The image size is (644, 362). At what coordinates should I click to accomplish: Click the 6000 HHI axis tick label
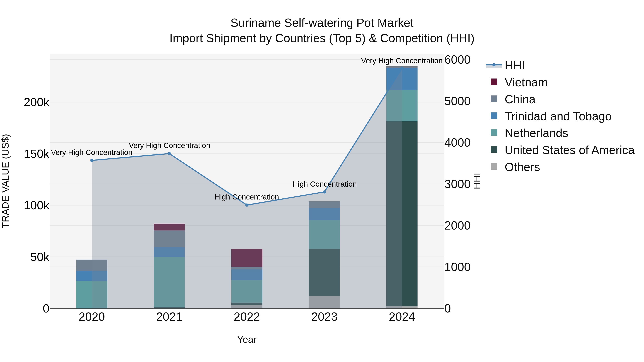pos(457,60)
